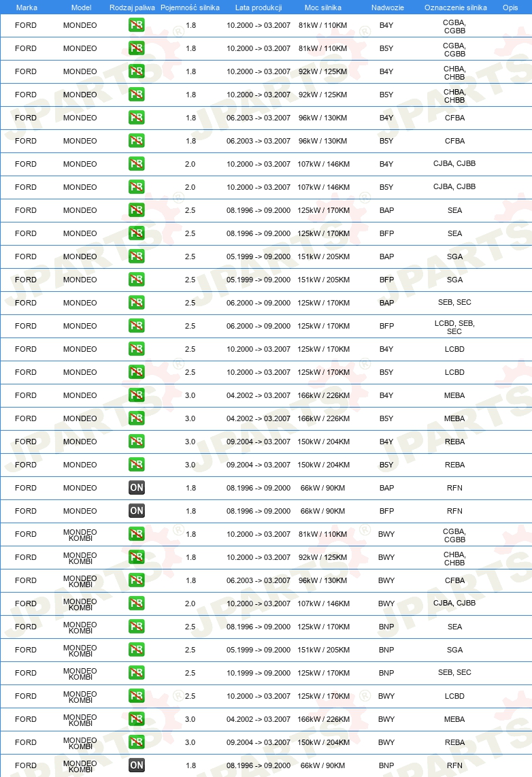Click petrol icon in Mondeo 92kW B4Y row
The width and height of the screenshot is (532, 777).
136,71
